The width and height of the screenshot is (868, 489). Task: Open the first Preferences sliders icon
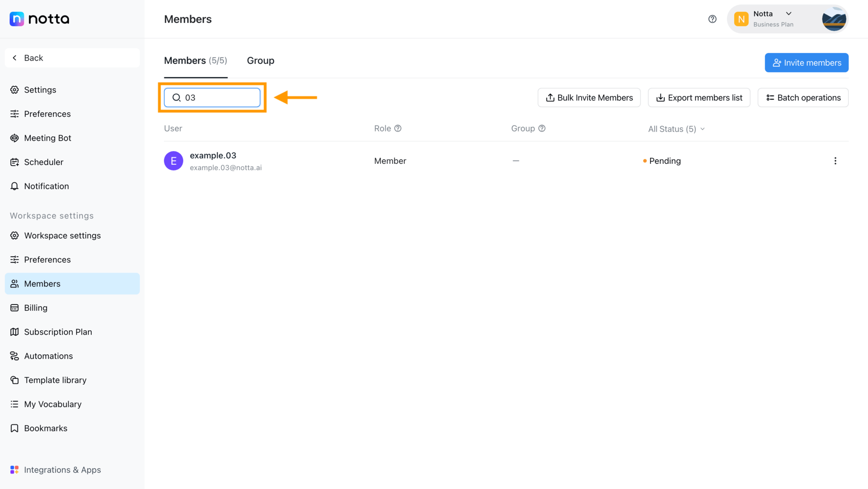(15, 114)
